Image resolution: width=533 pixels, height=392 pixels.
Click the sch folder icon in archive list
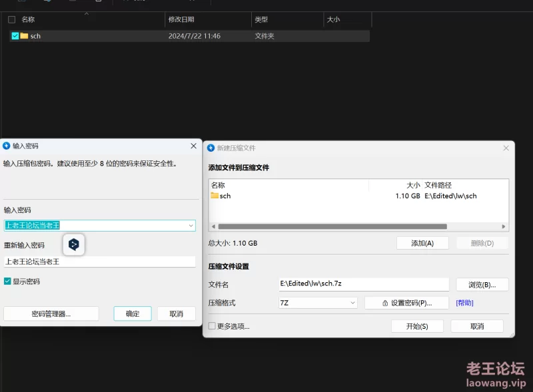(x=215, y=196)
